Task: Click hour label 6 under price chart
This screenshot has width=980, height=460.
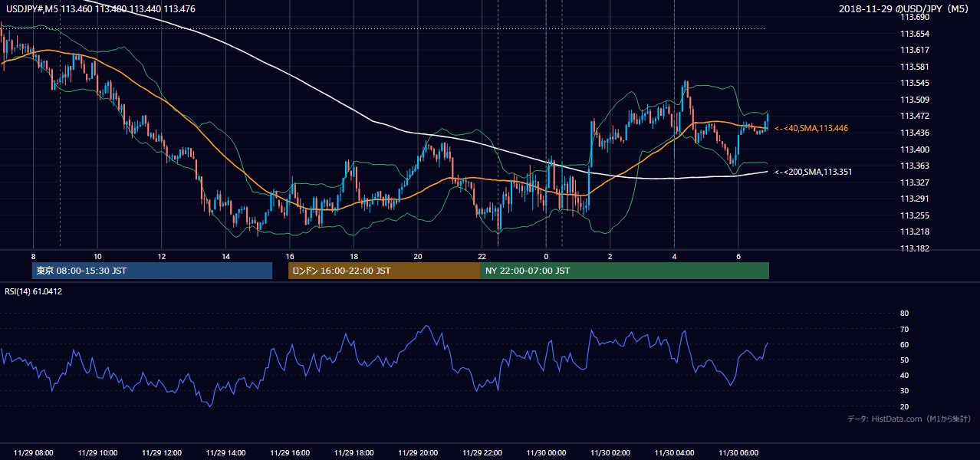Action: pyautogui.click(x=738, y=255)
